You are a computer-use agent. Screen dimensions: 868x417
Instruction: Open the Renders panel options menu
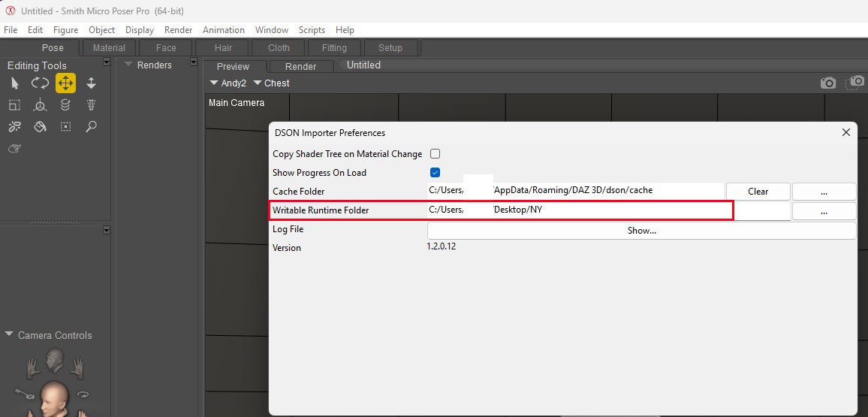[x=194, y=62]
